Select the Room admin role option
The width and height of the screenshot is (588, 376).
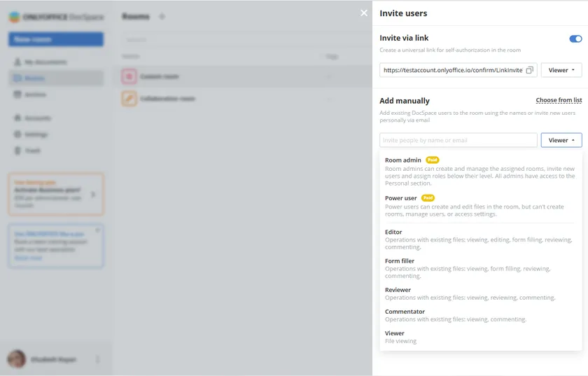[403, 160]
